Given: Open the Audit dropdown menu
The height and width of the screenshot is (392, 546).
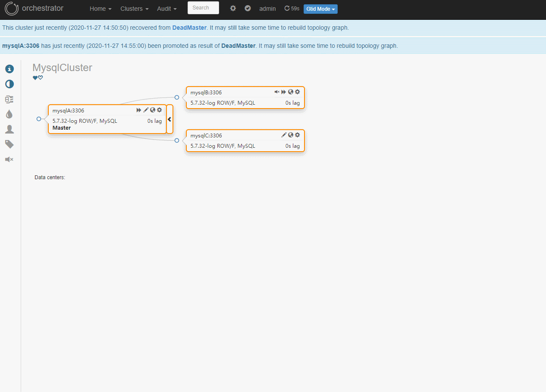Looking at the screenshot, I should (x=166, y=9).
